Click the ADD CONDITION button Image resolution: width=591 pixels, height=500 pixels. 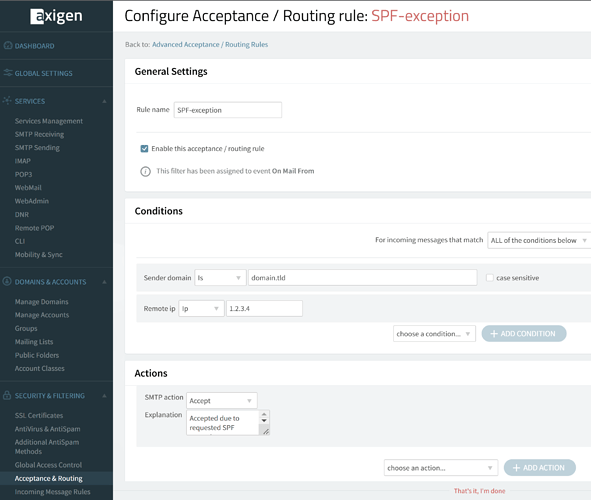524,334
